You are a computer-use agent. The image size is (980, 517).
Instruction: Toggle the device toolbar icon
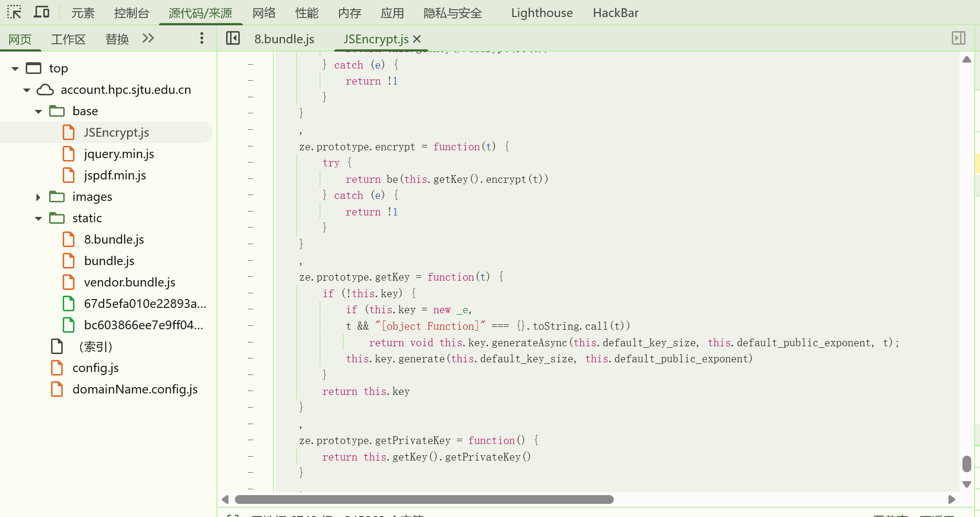pos(41,12)
